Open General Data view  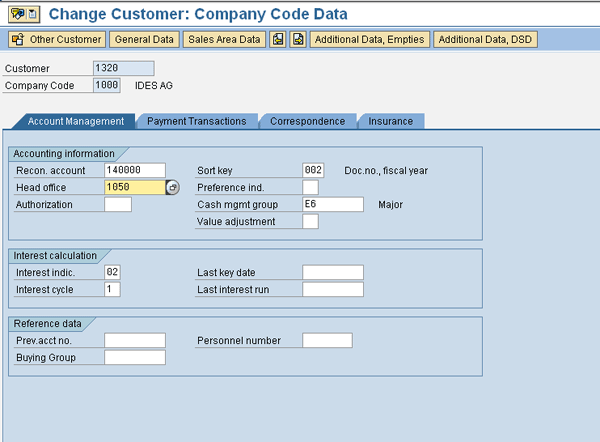[144, 40]
